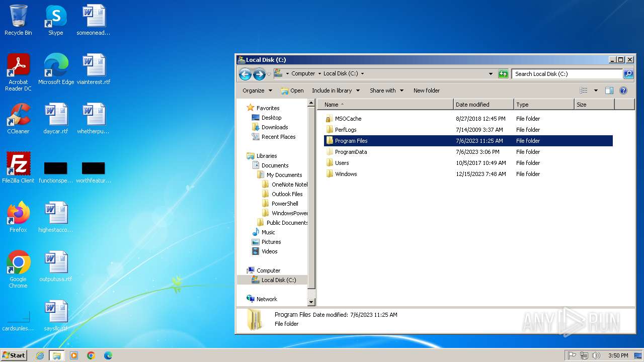Sort by the Name column header

click(x=385, y=105)
